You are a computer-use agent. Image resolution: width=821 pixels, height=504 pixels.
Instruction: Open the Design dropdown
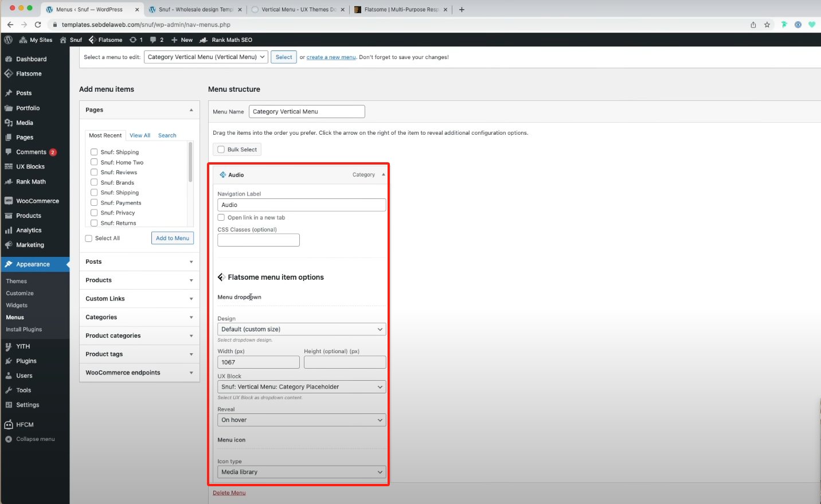302,330
